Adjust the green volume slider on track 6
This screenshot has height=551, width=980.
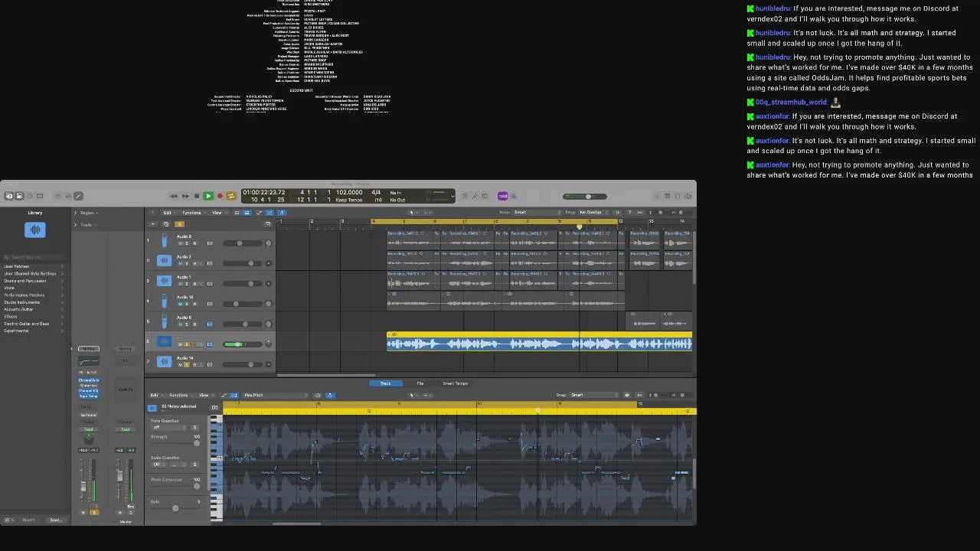pos(243,344)
